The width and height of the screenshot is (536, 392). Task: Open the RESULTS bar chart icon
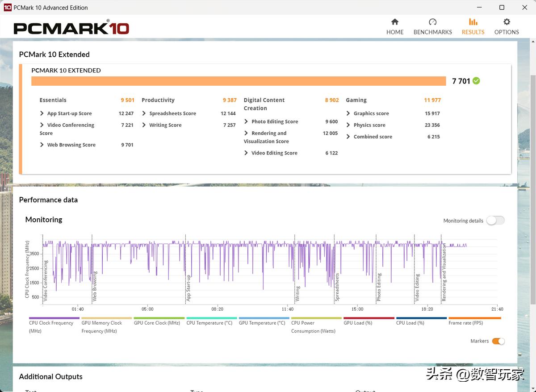coord(473,22)
